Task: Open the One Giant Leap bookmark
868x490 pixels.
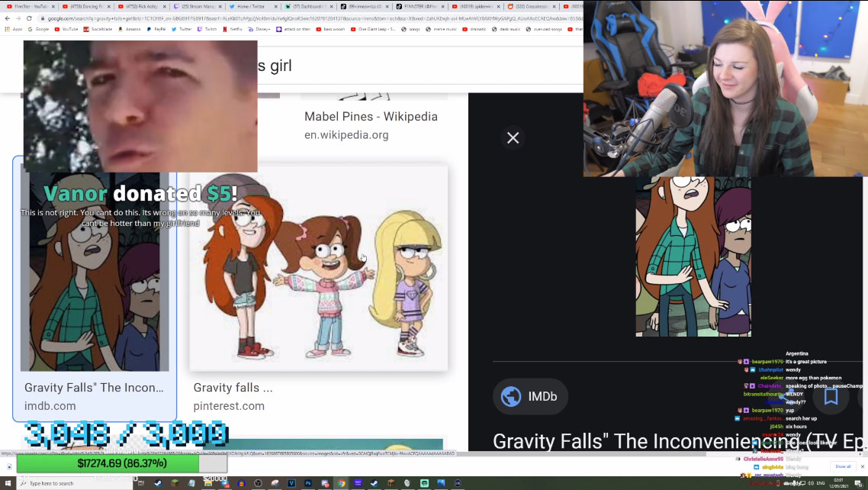Action: coord(373,29)
